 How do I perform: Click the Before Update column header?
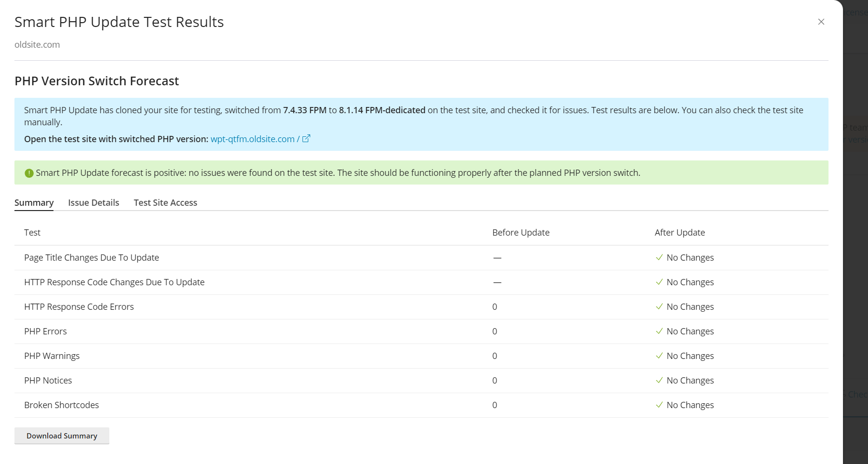520,232
